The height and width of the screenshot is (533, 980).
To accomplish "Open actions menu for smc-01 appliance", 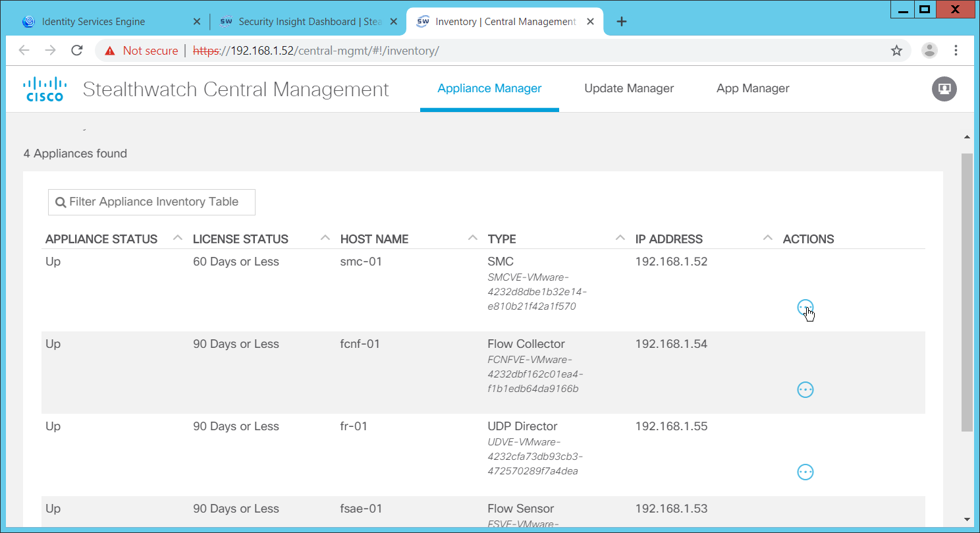I will click(805, 308).
